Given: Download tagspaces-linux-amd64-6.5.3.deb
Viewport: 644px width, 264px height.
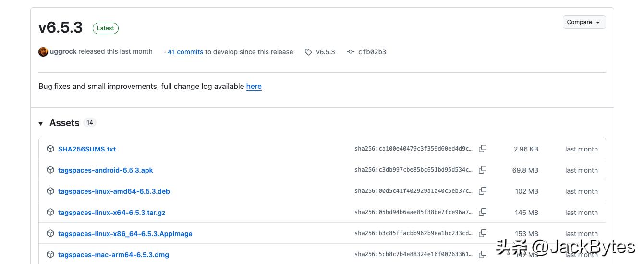Looking at the screenshot, I should [114, 191].
